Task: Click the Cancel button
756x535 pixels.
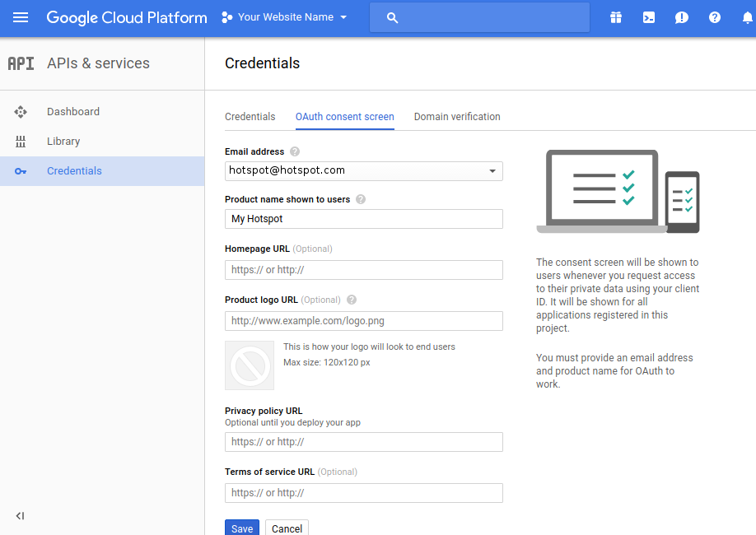Action: (287, 528)
